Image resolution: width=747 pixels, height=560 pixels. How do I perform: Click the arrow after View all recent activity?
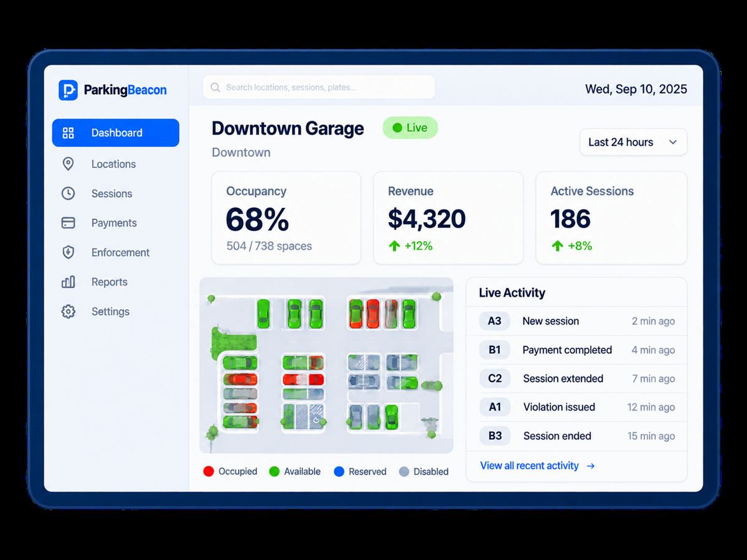coord(591,465)
